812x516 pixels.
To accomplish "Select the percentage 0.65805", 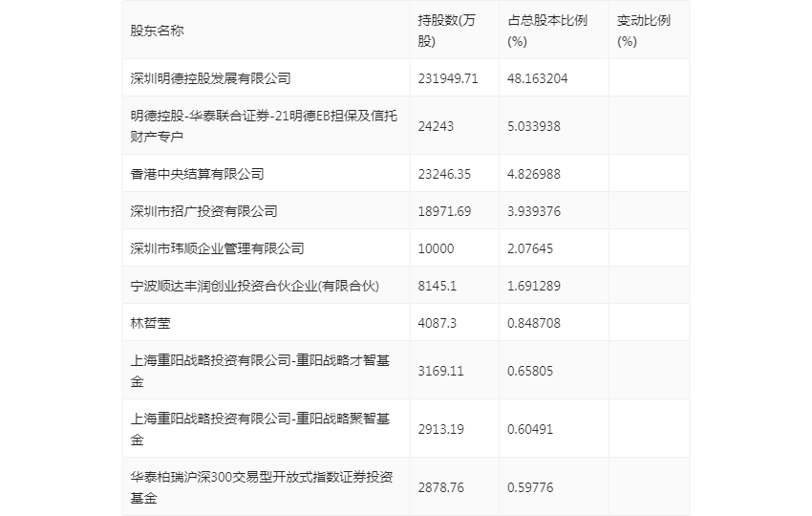I will click(x=530, y=371).
